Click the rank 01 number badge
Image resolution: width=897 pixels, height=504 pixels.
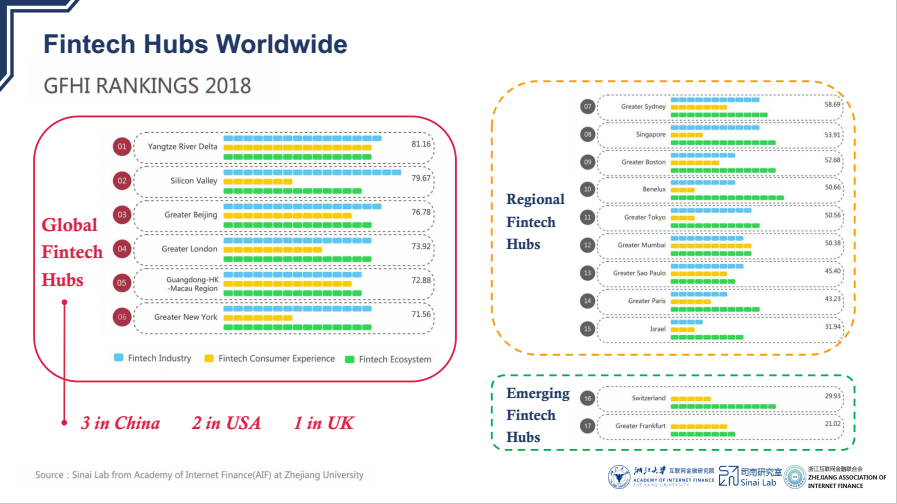(x=122, y=146)
